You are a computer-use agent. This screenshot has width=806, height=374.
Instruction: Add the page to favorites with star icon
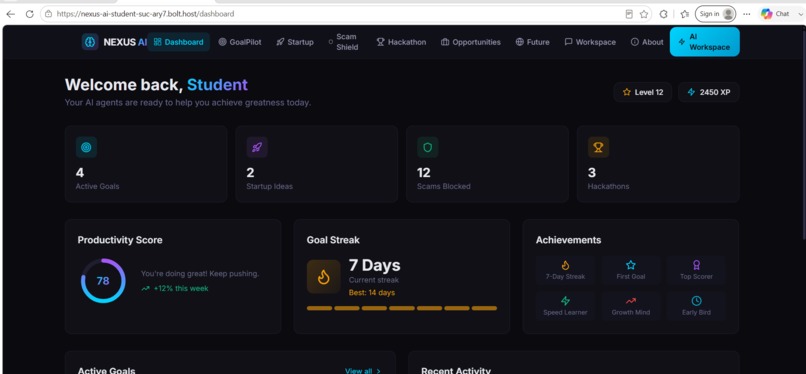pyautogui.click(x=644, y=14)
